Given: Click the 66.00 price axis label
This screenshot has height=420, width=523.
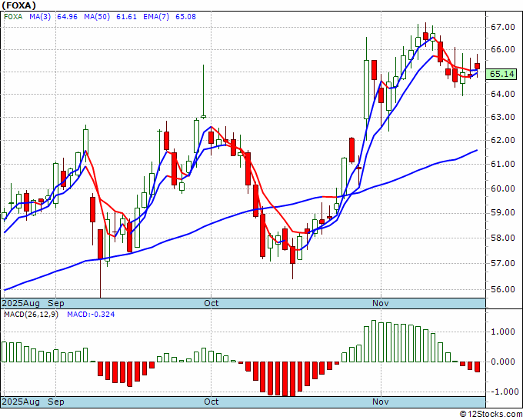Looking at the screenshot, I should pos(503,49).
